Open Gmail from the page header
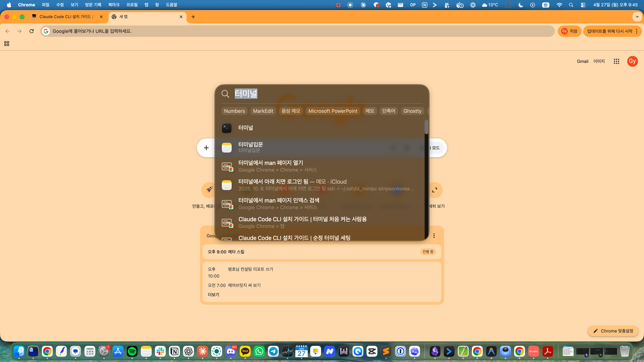The height and width of the screenshot is (362, 644). 583,61
